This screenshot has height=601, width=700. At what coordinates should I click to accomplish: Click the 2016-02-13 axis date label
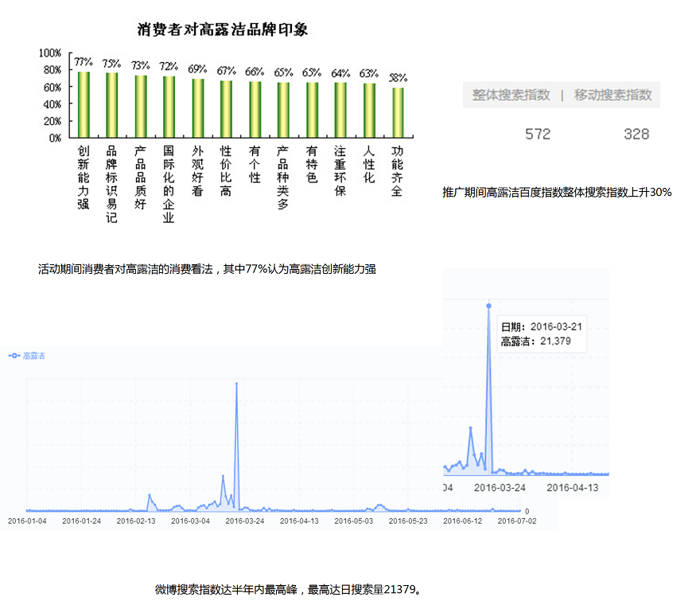pos(136,521)
